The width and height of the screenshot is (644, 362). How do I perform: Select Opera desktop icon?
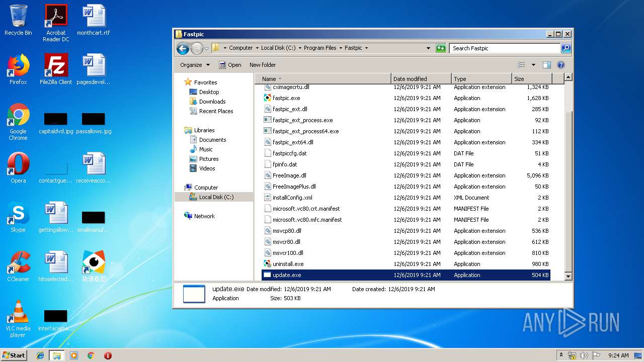(18, 167)
